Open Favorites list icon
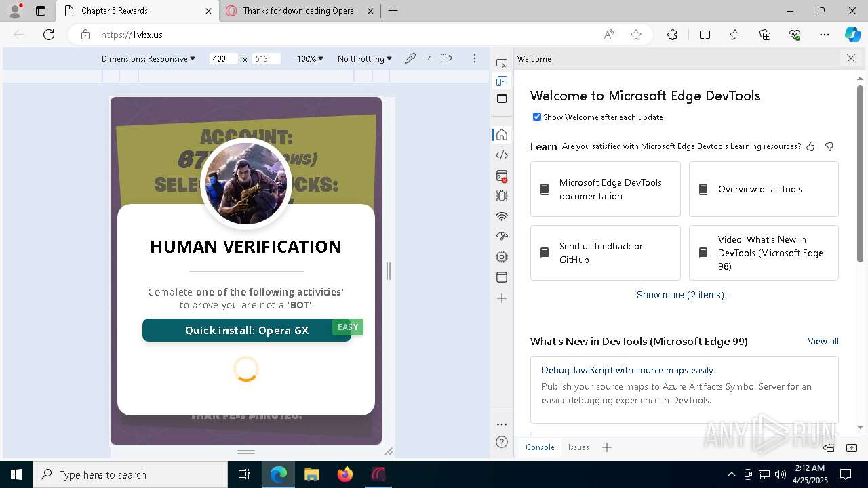The image size is (868, 488). click(x=735, y=35)
